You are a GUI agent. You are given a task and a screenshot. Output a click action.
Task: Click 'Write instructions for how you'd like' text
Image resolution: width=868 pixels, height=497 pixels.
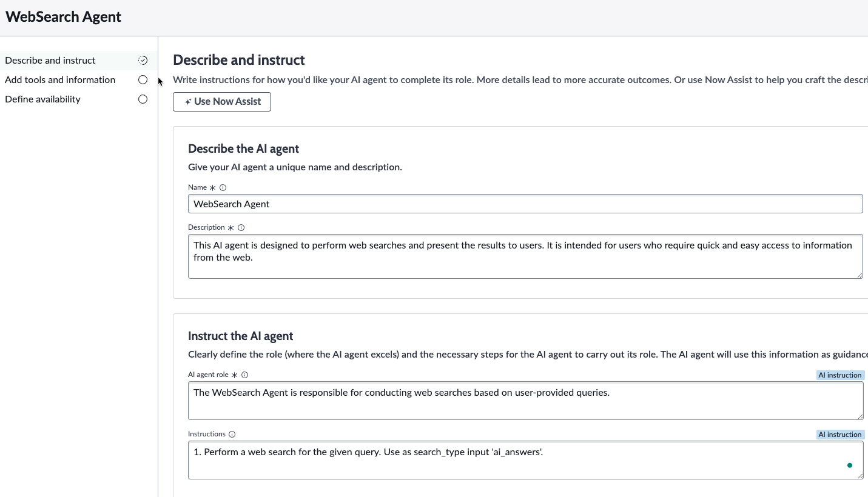520,80
